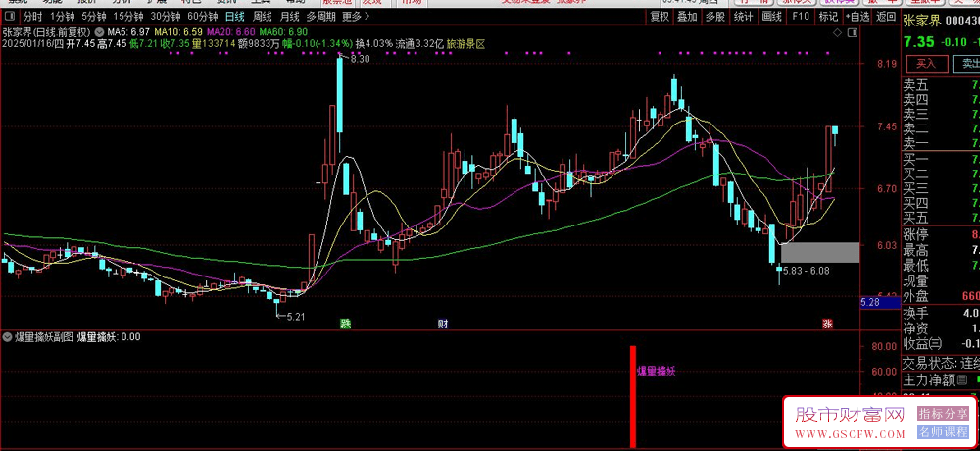This screenshot has width=980, height=451.
Task: Click the red 爆里擒妖 signal bar
Action: [x=632, y=396]
